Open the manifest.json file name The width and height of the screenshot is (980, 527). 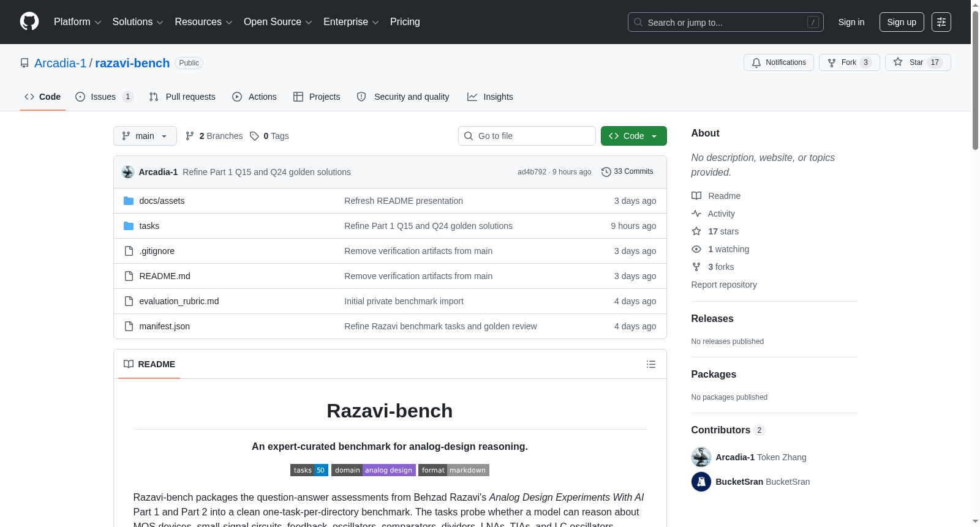165,326
